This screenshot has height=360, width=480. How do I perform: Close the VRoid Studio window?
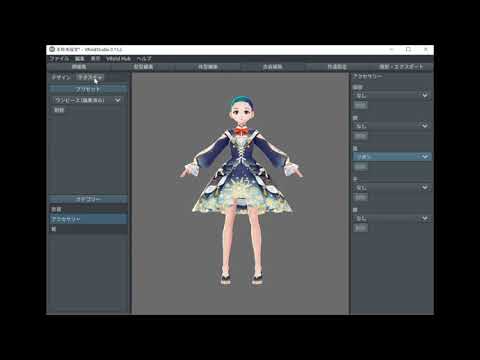(426, 49)
